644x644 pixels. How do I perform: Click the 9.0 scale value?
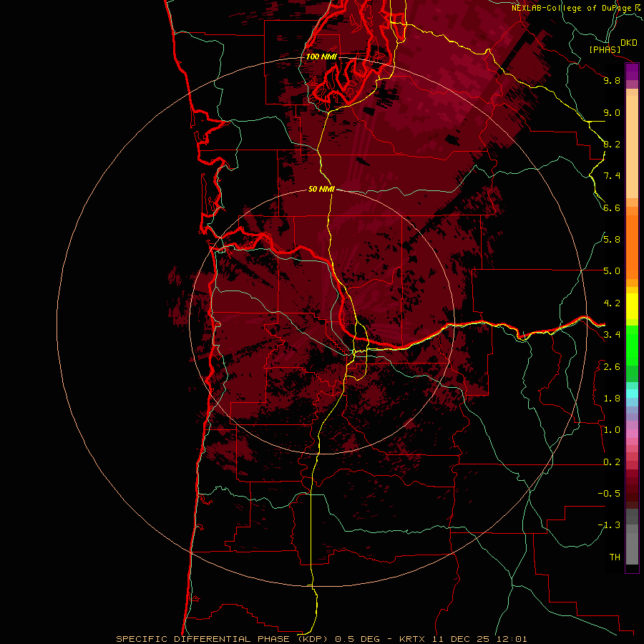[x=612, y=112]
